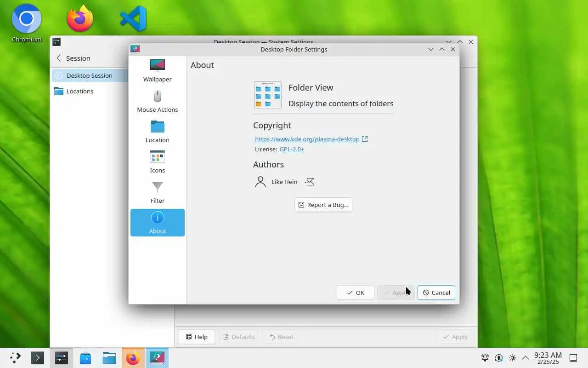Cancel the Desktop Folder Settings dialog
The image size is (588, 368).
(436, 293)
